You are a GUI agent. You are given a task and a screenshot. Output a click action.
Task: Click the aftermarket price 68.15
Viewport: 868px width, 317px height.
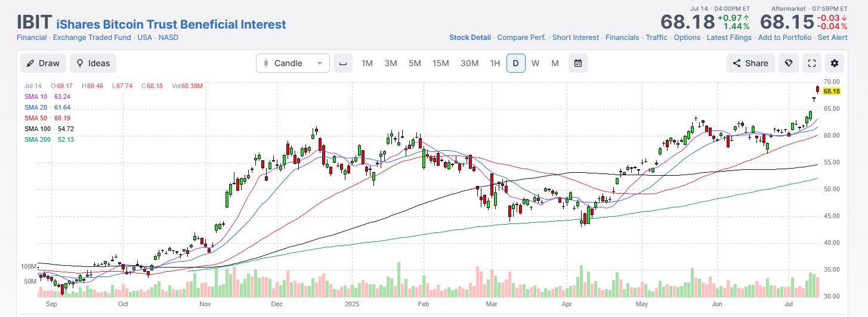point(786,22)
